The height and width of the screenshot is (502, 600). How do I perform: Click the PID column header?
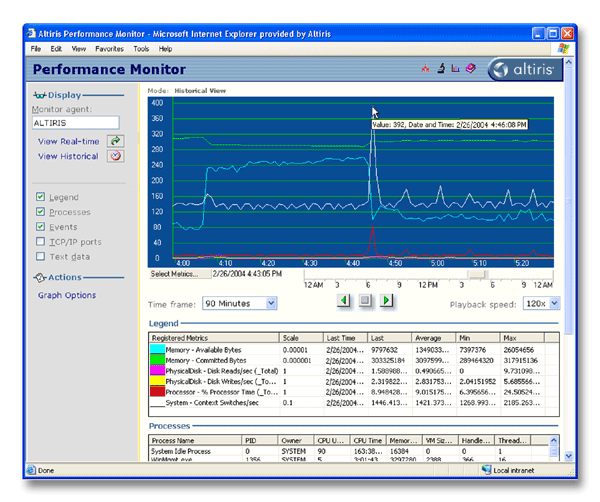pyautogui.click(x=260, y=440)
